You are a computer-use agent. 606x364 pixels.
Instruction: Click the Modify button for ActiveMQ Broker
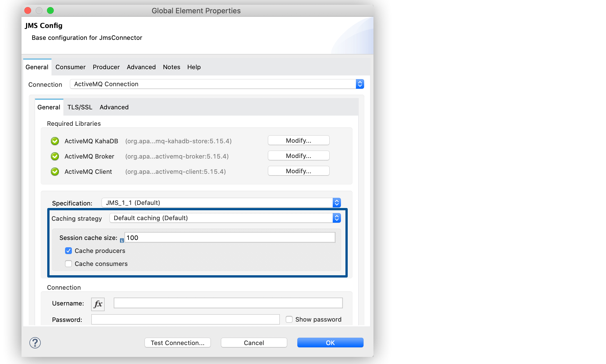point(299,156)
